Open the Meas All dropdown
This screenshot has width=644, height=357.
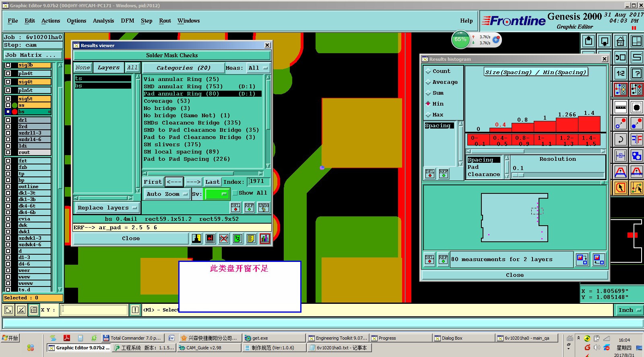tap(258, 68)
